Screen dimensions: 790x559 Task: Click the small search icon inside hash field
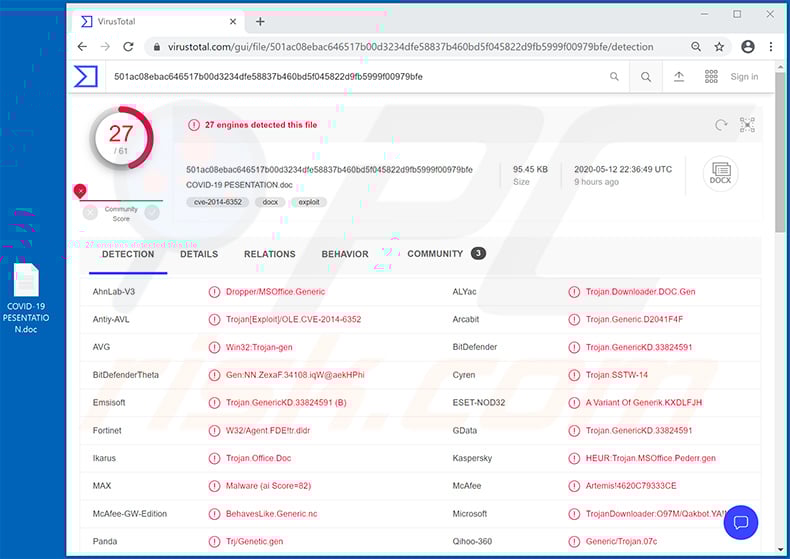click(614, 77)
